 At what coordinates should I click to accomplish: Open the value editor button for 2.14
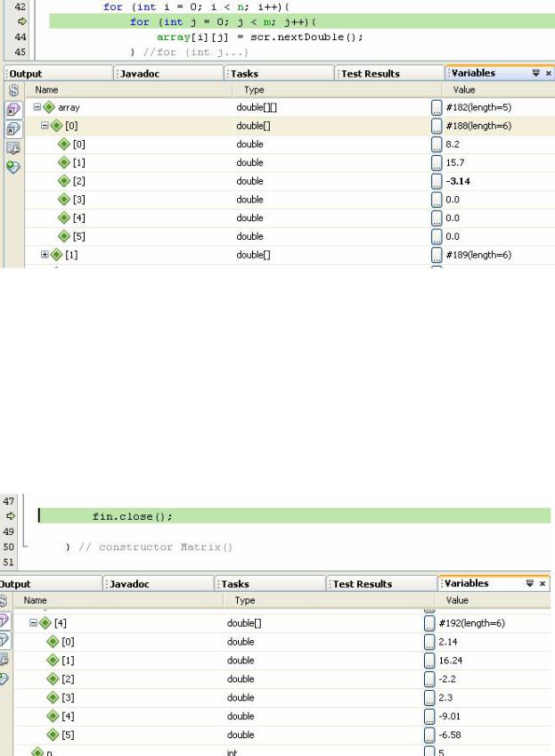[x=429, y=642]
